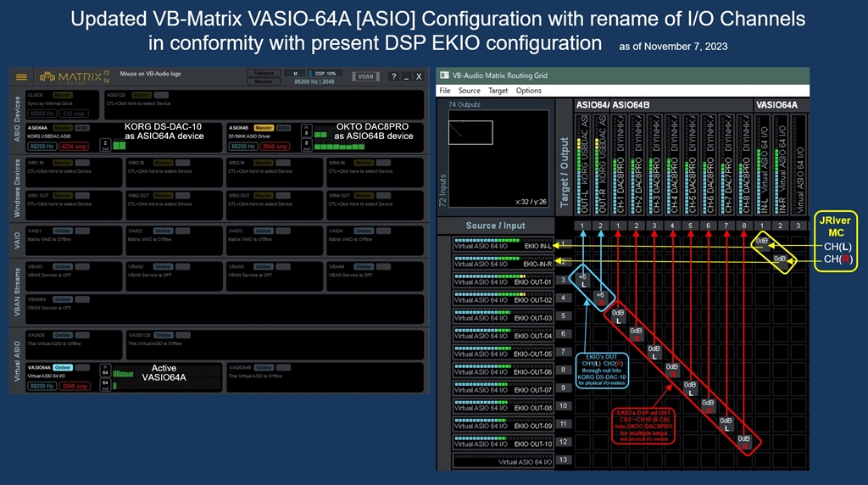Open the ASIO64A 88200 Hz sample rate selector

[42, 146]
